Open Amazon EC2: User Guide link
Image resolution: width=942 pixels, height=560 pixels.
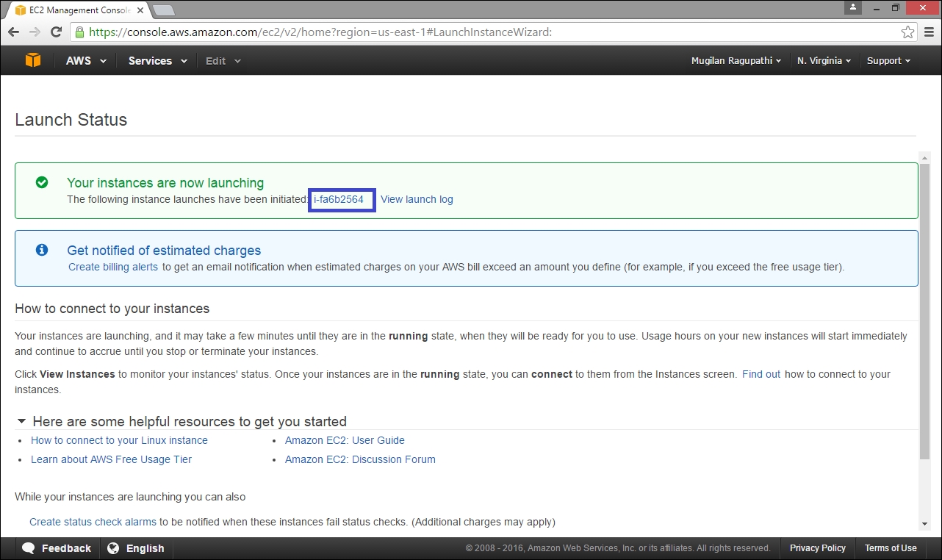(345, 440)
